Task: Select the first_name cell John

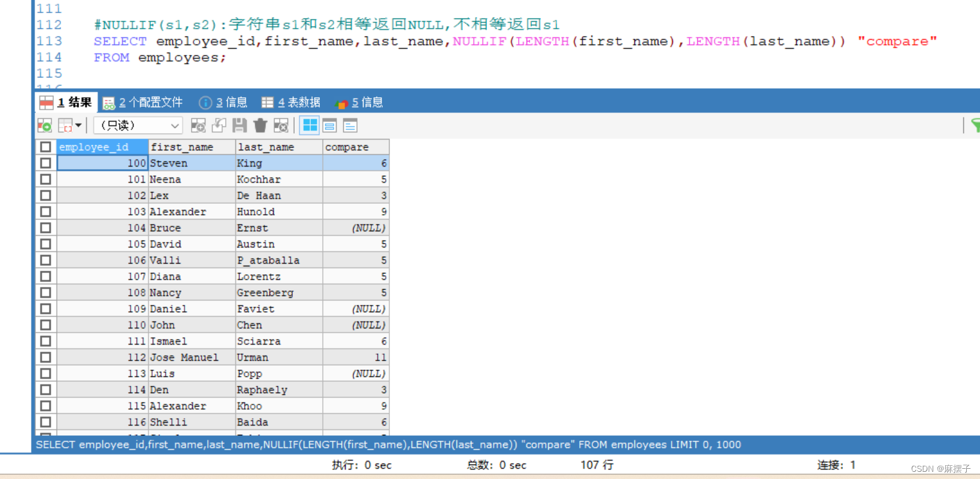Action: pyautogui.click(x=192, y=325)
